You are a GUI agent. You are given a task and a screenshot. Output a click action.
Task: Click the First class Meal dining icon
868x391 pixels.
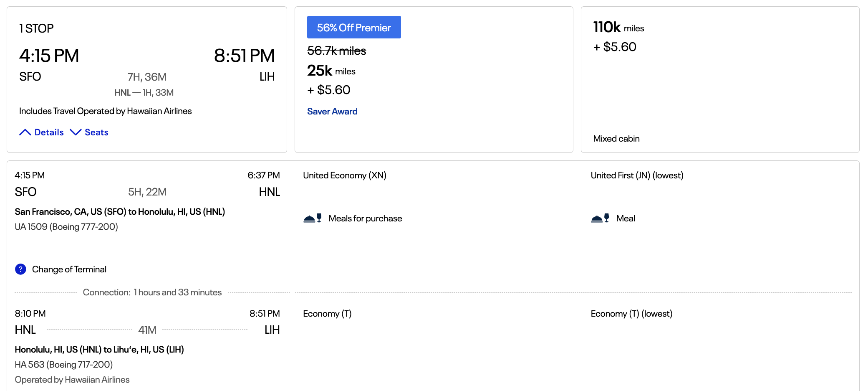(x=600, y=218)
